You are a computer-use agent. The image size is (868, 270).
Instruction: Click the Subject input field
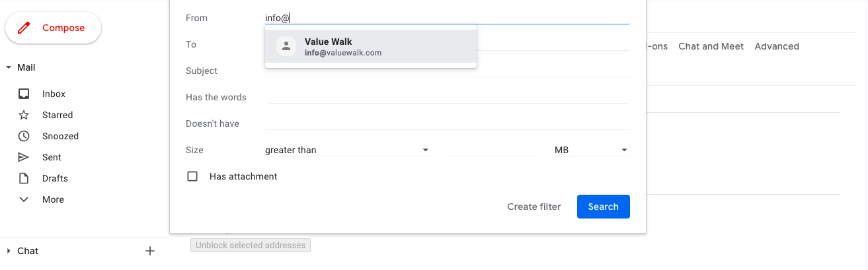447,71
